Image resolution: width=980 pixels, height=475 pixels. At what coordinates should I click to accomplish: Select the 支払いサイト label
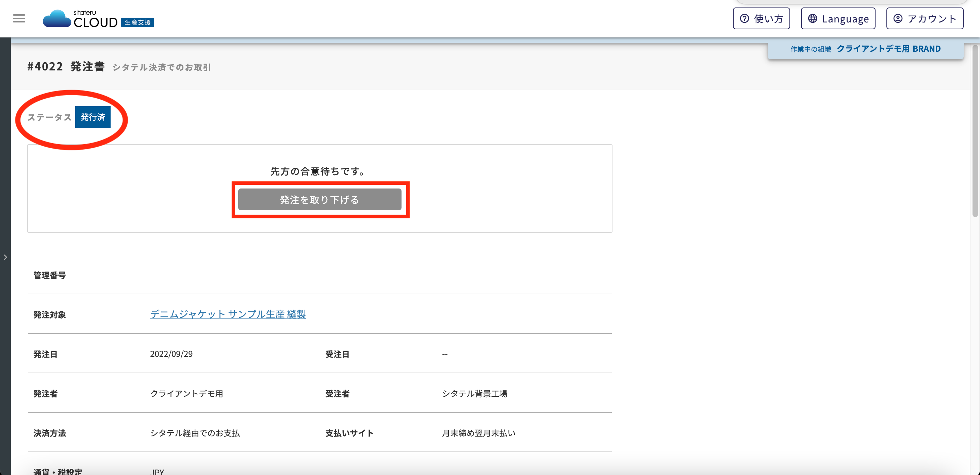(x=349, y=433)
